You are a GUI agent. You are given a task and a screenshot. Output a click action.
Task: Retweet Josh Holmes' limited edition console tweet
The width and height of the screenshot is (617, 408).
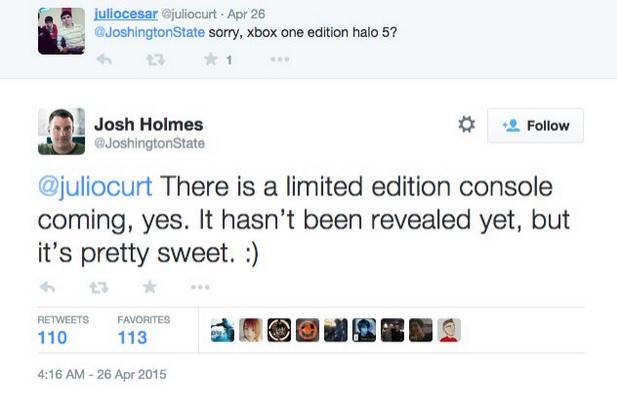[97, 287]
